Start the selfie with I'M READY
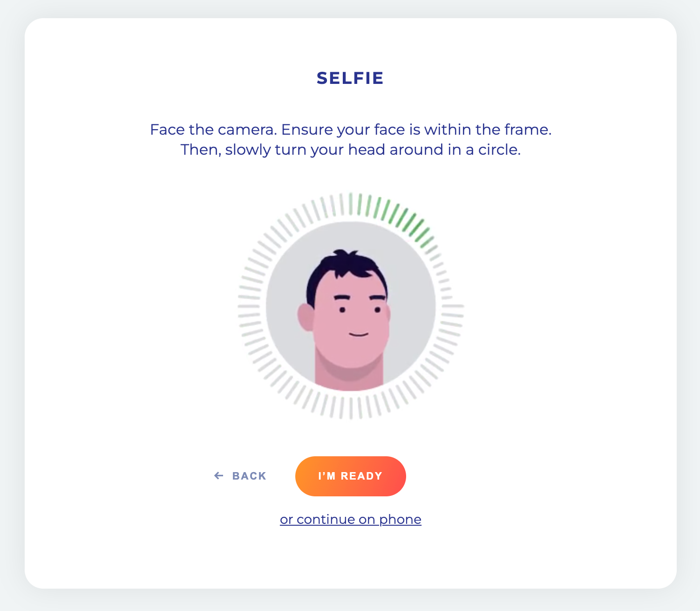Viewport: 700px width, 611px height. 351,476
